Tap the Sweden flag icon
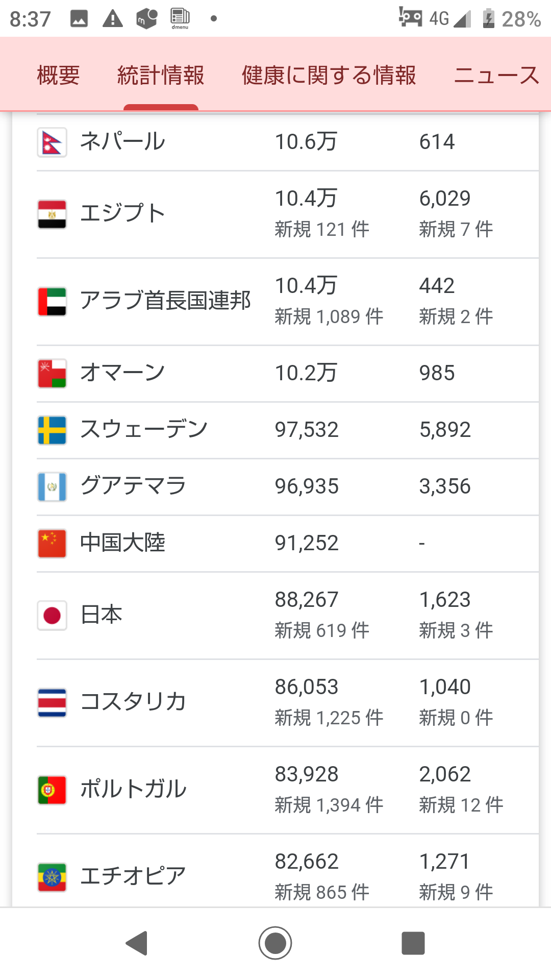The height and width of the screenshot is (980, 551). tap(52, 430)
